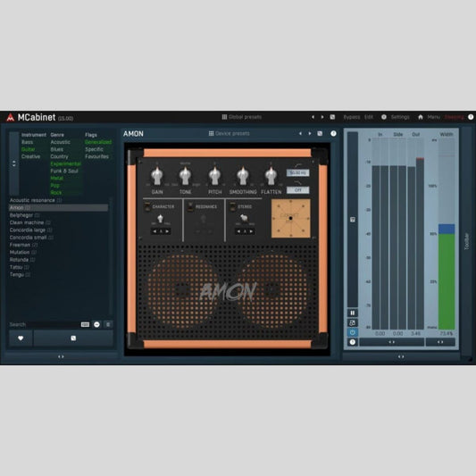Select Concordia large device
The image size is (476, 476).
click(x=58, y=230)
